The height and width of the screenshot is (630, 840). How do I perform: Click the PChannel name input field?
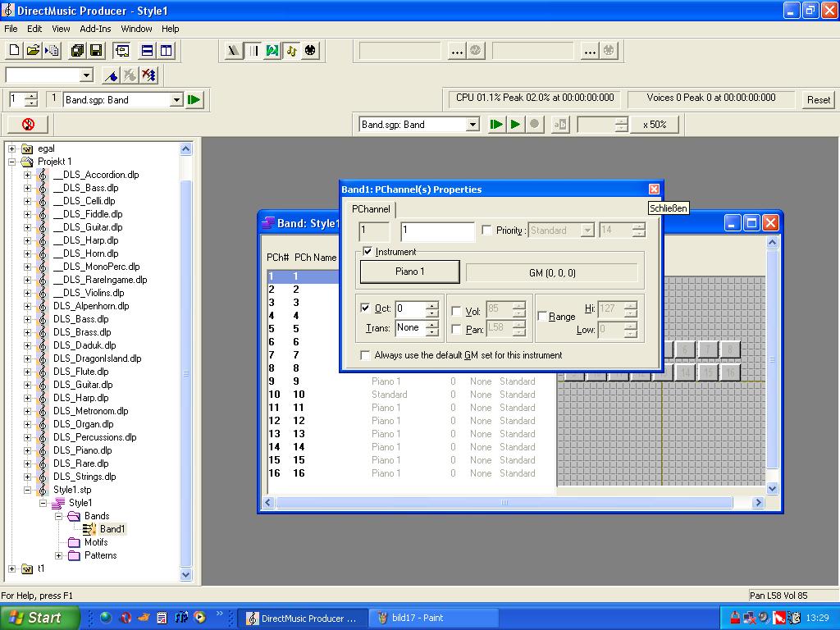point(437,231)
